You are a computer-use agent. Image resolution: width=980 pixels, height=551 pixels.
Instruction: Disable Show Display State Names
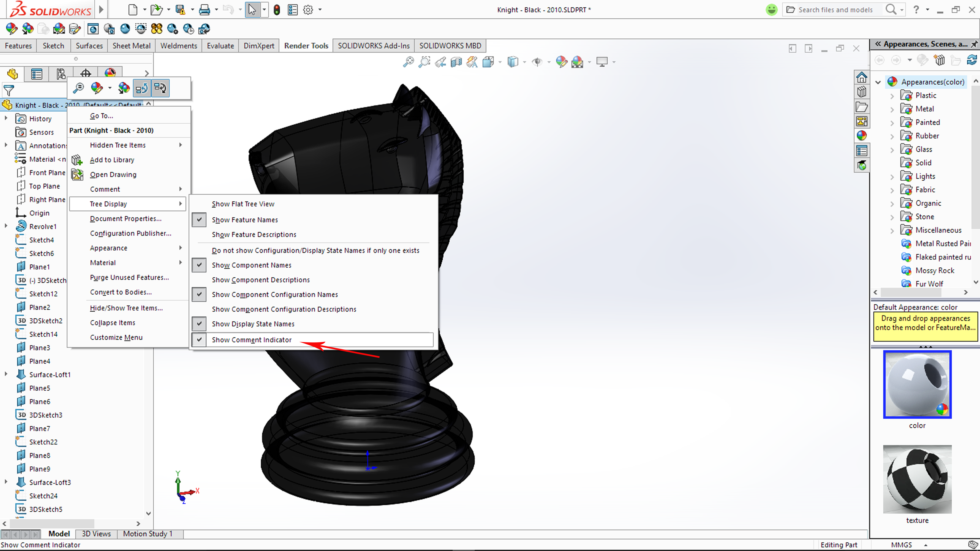pyautogui.click(x=253, y=324)
